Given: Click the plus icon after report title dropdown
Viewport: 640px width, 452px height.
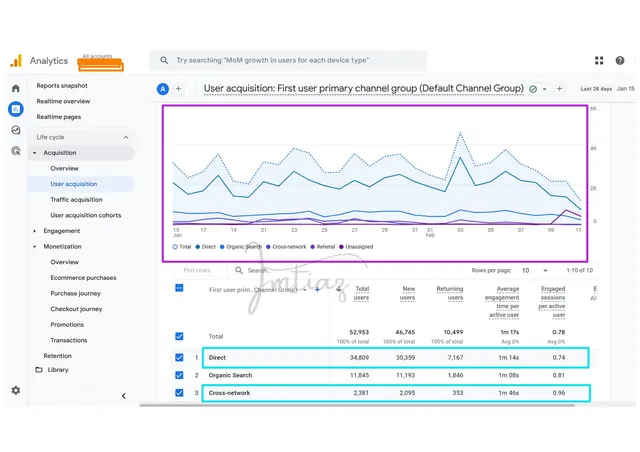Looking at the screenshot, I should 559,89.
